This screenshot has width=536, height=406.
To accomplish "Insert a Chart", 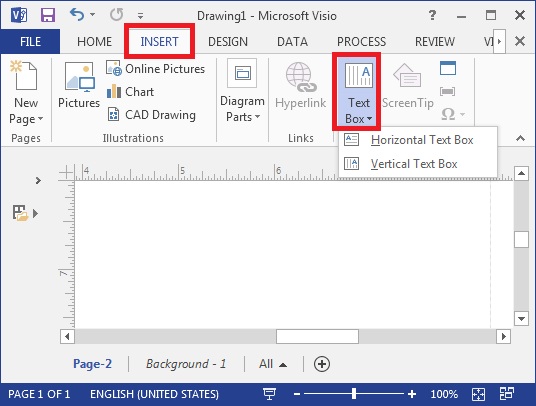I will [x=130, y=92].
